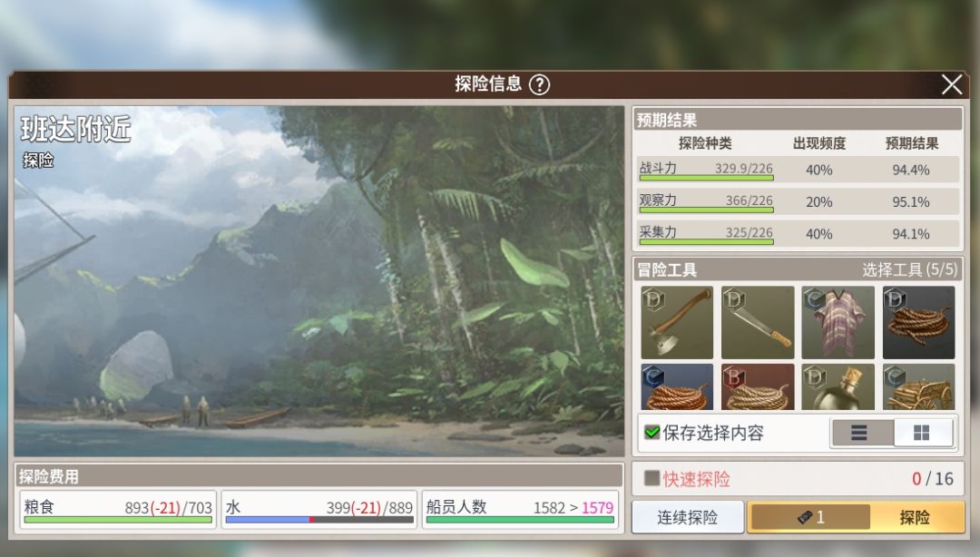
Task: Switch tools to grid view
Action: 923,433
